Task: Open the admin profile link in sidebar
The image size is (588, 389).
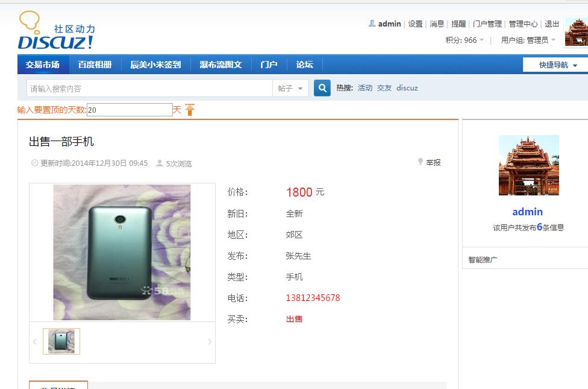Action: point(527,212)
